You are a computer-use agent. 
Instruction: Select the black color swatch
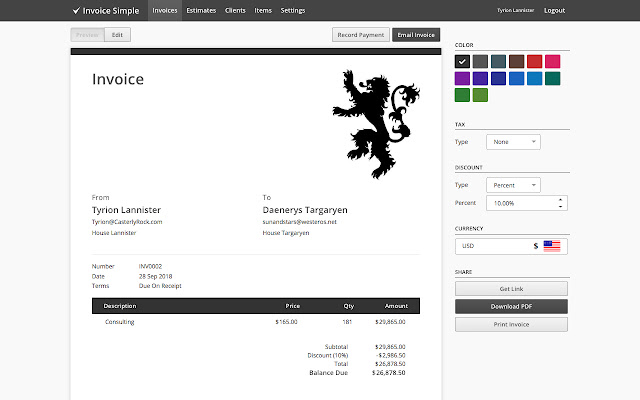click(462, 62)
